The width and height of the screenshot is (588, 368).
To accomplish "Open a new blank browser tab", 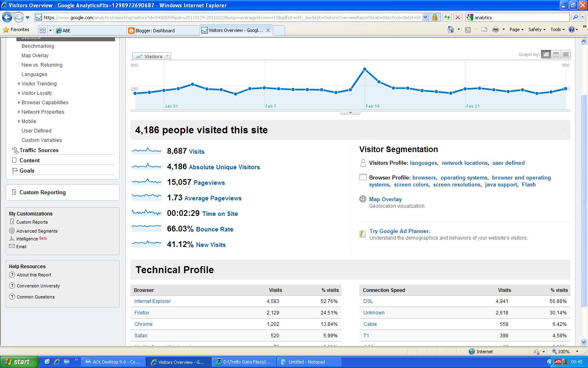I will coord(279,31).
